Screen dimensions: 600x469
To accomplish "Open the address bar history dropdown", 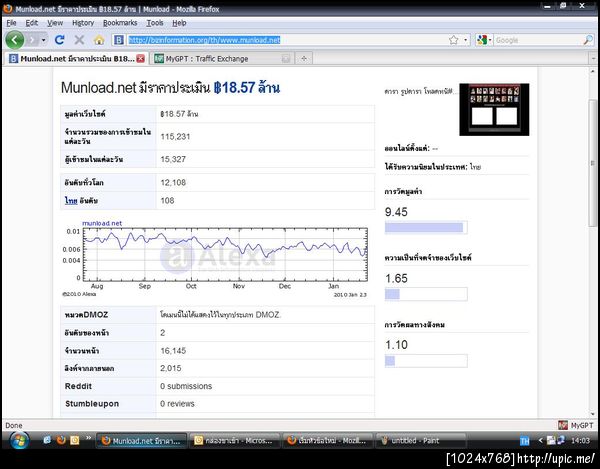I will [x=465, y=40].
